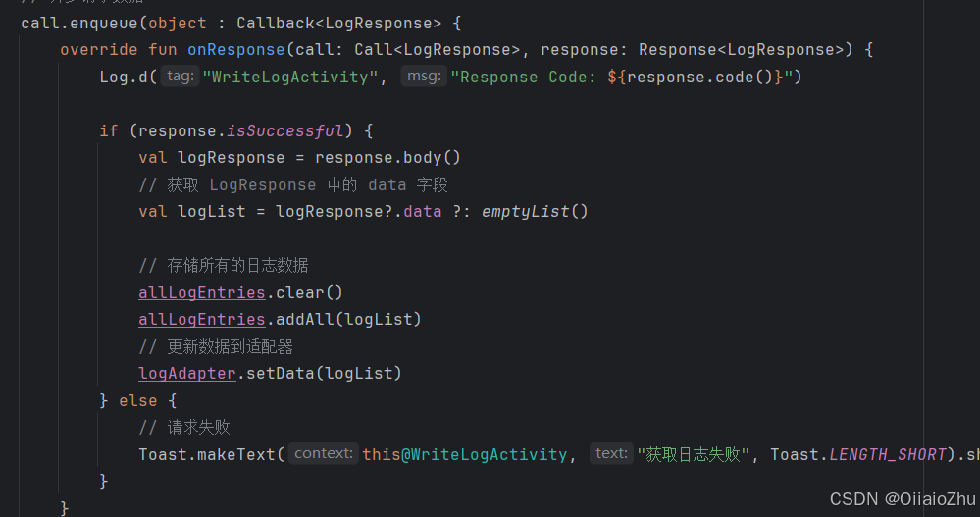Click "allLogEntries" on the clear() line
The image size is (980, 517).
pos(202,292)
